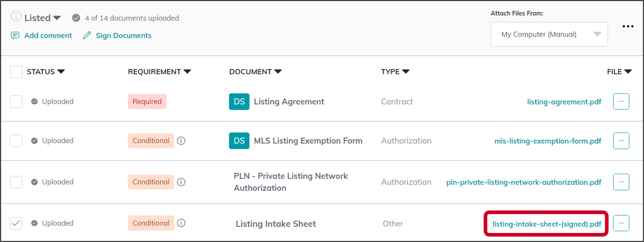Image resolution: width=644 pixels, height=242 pixels.
Task: Open the row actions menu for mls-listing-exemption-form.pdf
Action: click(x=621, y=141)
